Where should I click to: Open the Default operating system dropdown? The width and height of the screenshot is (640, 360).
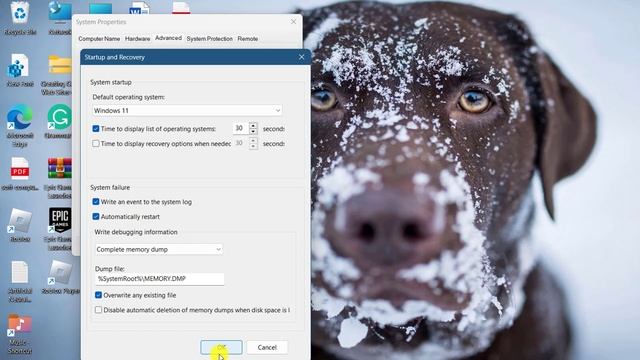coord(187,111)
